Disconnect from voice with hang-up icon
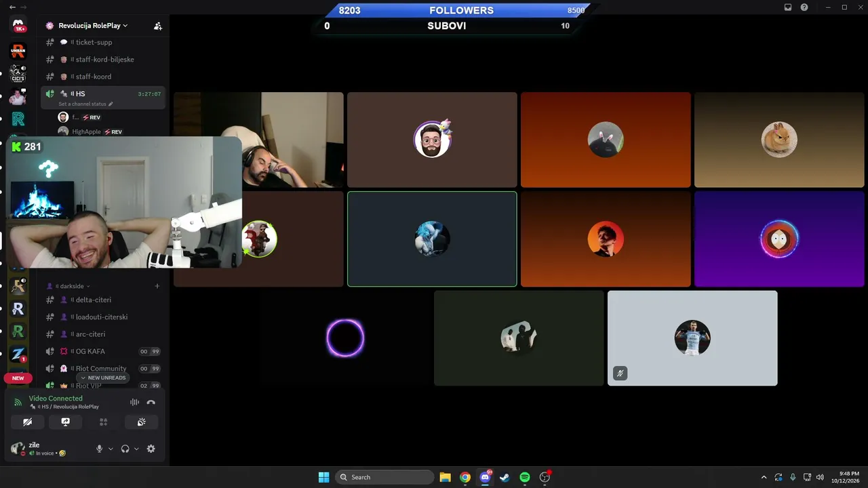868x488 pixels. 151,402
